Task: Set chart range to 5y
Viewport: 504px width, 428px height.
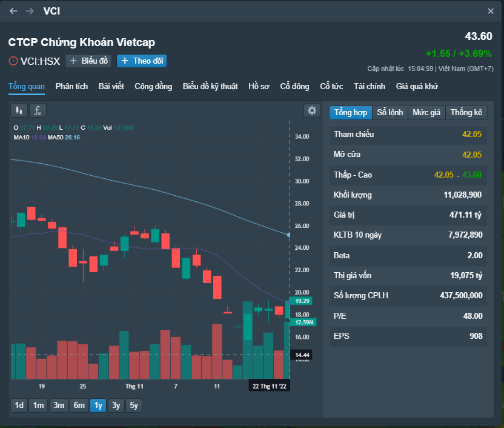Action: tap(134, 405)
